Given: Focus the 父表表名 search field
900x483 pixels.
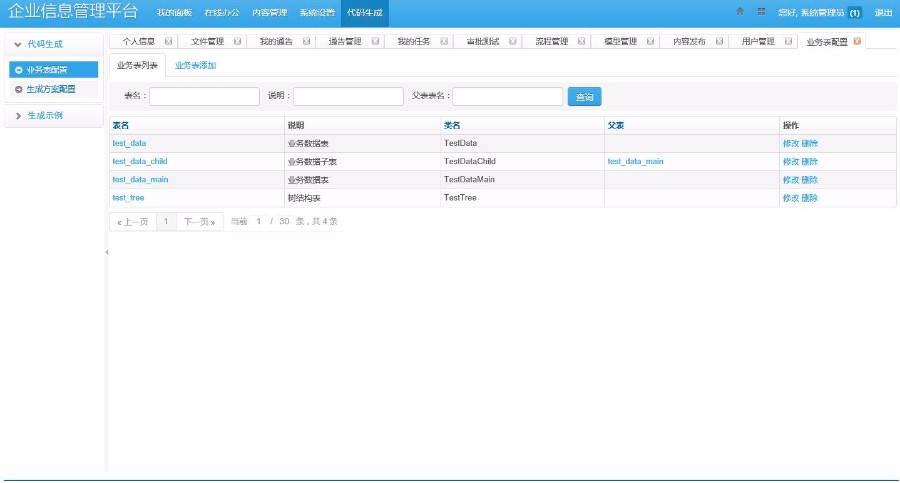Looking at the screenshot, I should point(507,96).
